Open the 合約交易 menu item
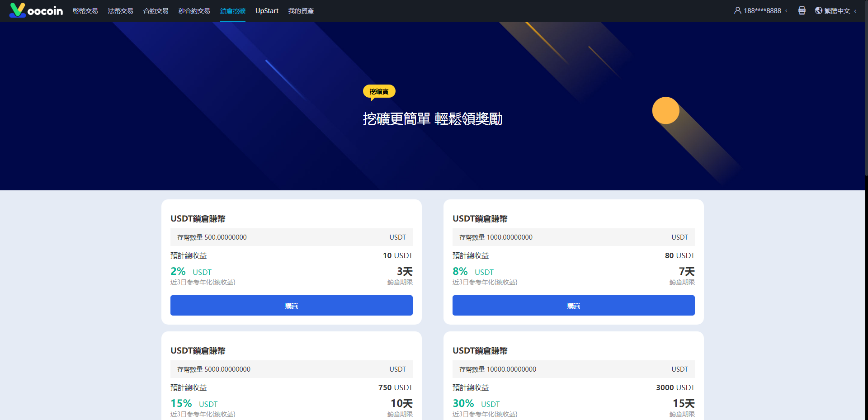 pos(156,11)
